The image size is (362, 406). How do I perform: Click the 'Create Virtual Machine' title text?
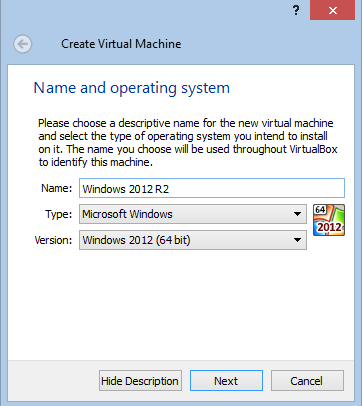[x=121, y=44]
